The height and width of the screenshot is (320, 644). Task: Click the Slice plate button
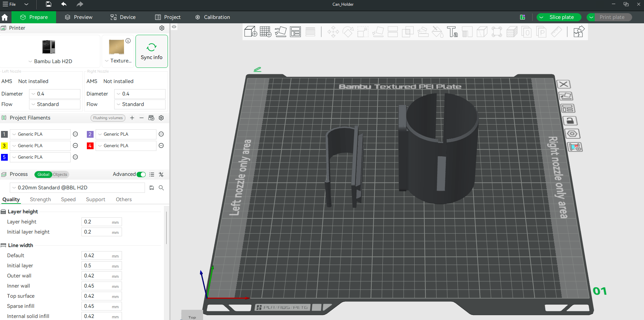point(562,17)
